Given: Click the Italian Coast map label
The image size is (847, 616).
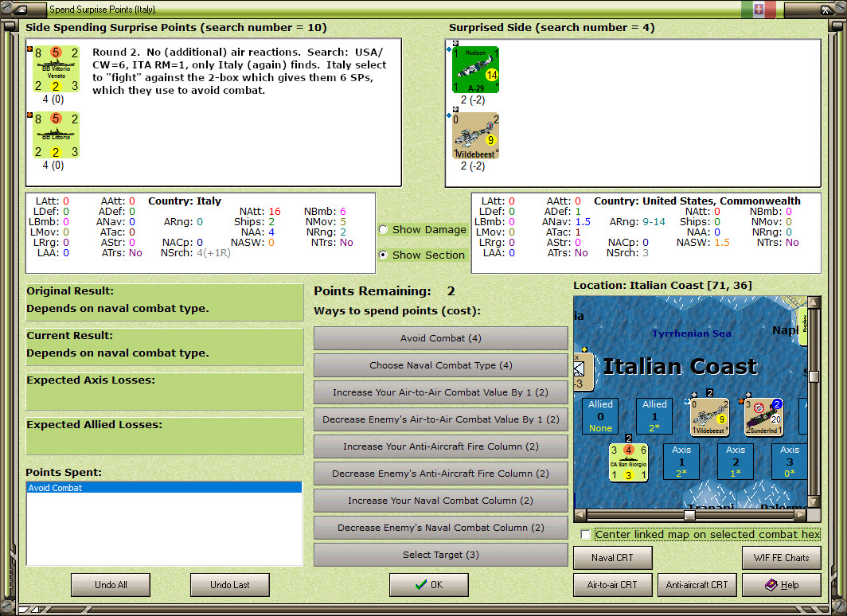Looking at the screenshot, I should pyautogui.click(x=680, y=367).
